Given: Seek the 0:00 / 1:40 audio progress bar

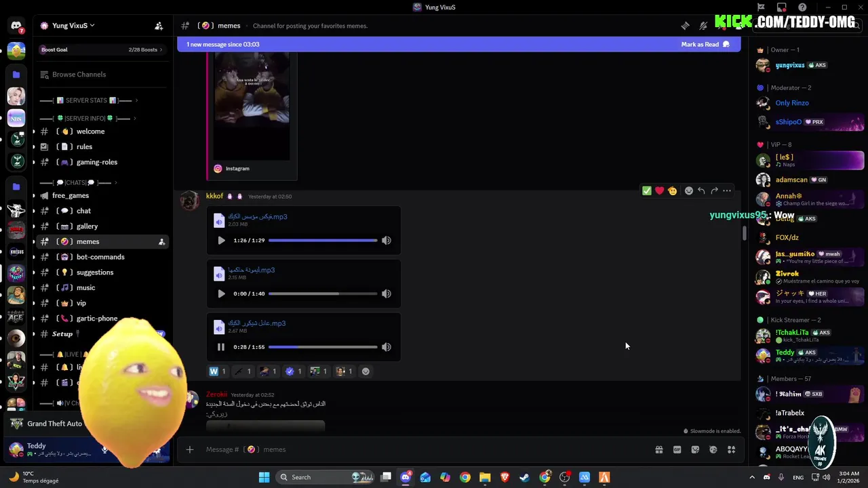Looking at the screenshot, I should [x=323, y=293].
